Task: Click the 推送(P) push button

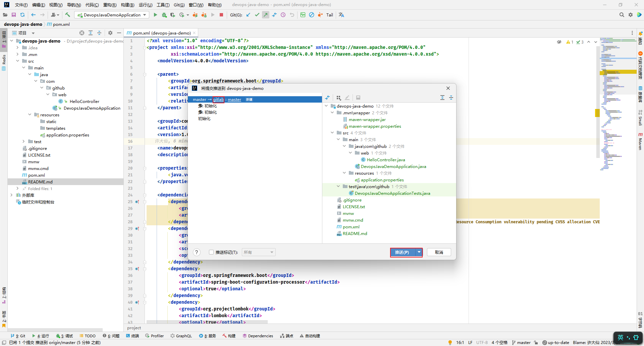Action: pyautogui.click(x=402, y=252)
